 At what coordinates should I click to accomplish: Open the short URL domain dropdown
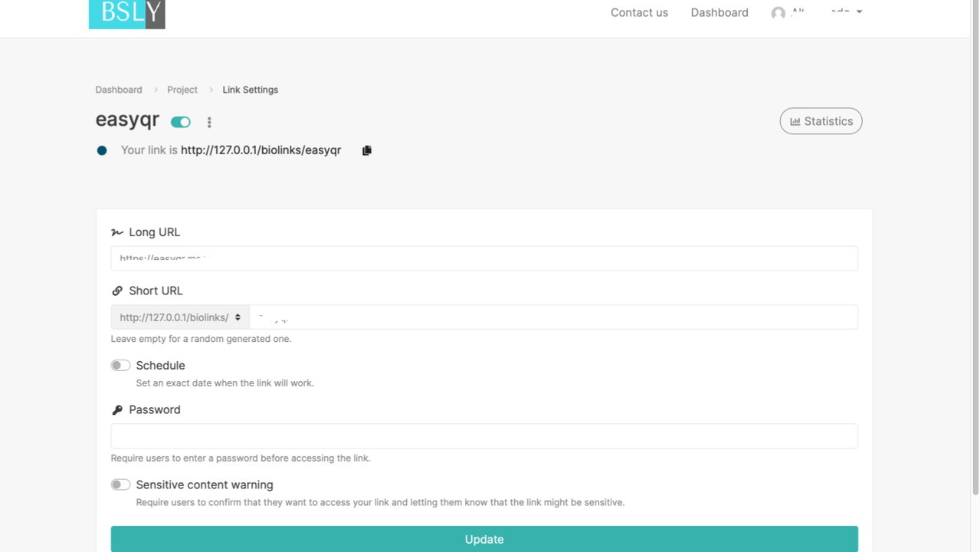180,317
